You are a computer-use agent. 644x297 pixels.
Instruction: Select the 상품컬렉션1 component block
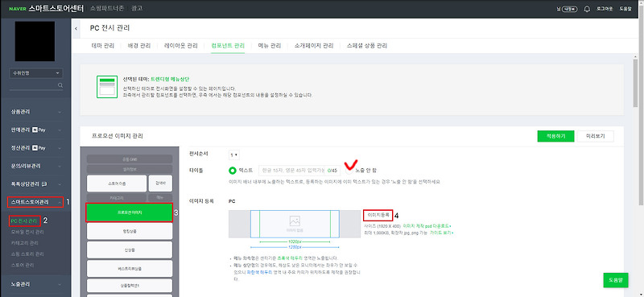click(130, 286)
